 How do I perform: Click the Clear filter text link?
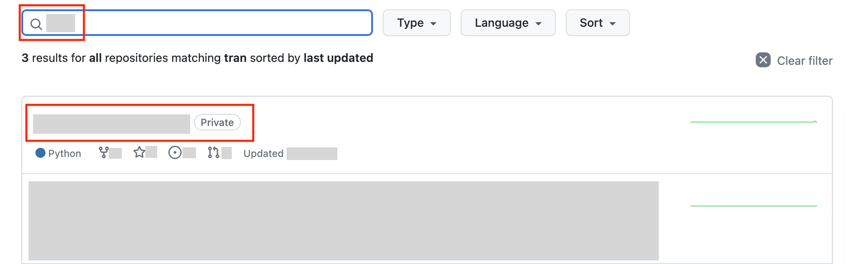[805, 61]
